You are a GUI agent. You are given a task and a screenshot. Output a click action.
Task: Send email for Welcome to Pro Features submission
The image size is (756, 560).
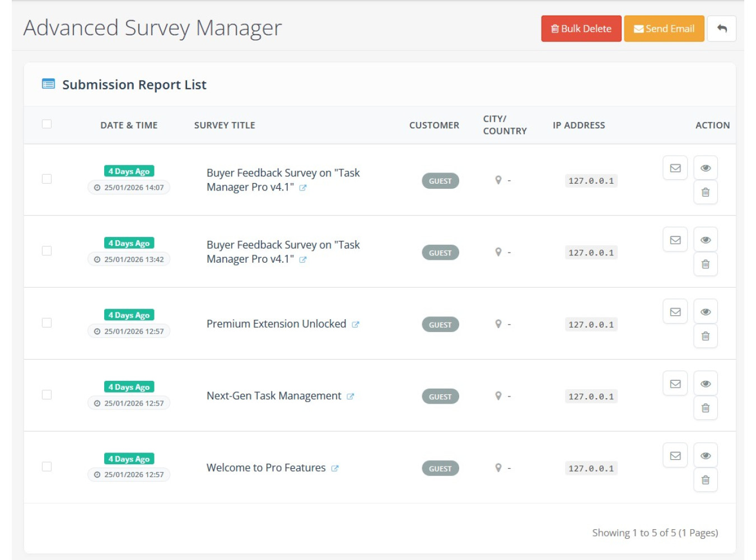click(675, 456)
